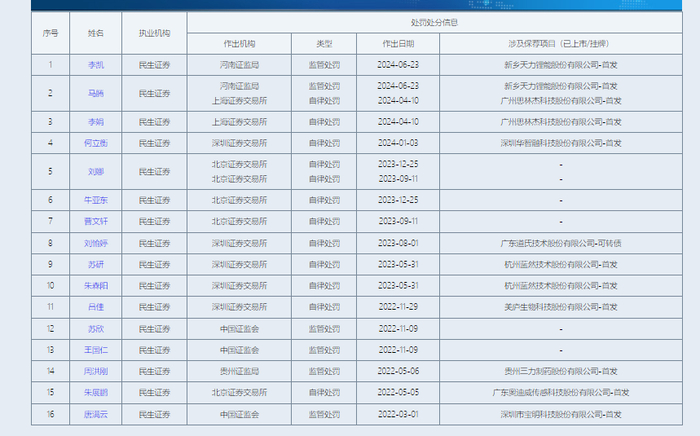This screenshot has height=436, width=700.
Task: Open the name link in row 5
Action: tap(96, 172)
